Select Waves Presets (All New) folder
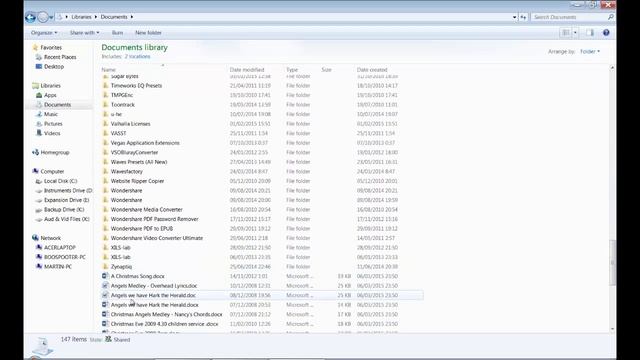The image size is (640, 360). point(139,162)
